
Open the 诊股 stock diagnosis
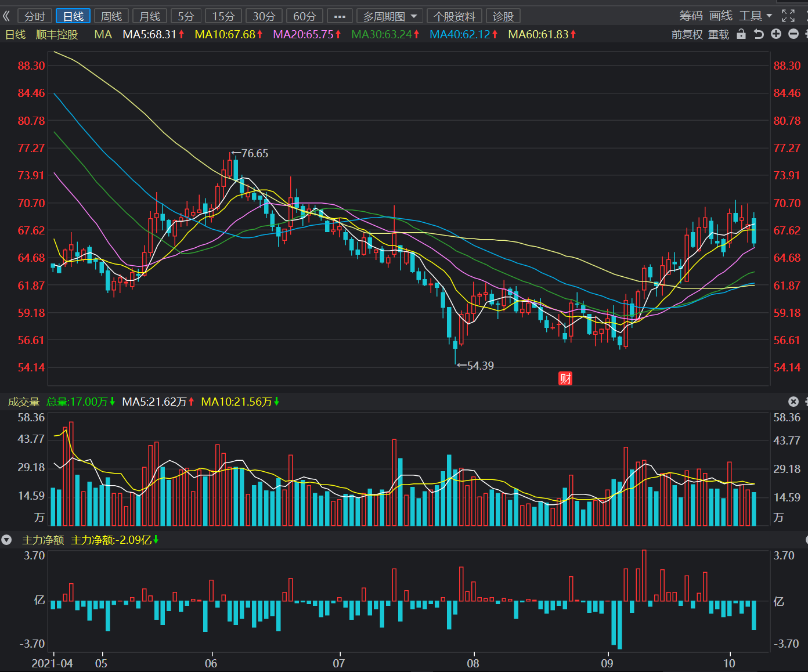coord(503,16)
